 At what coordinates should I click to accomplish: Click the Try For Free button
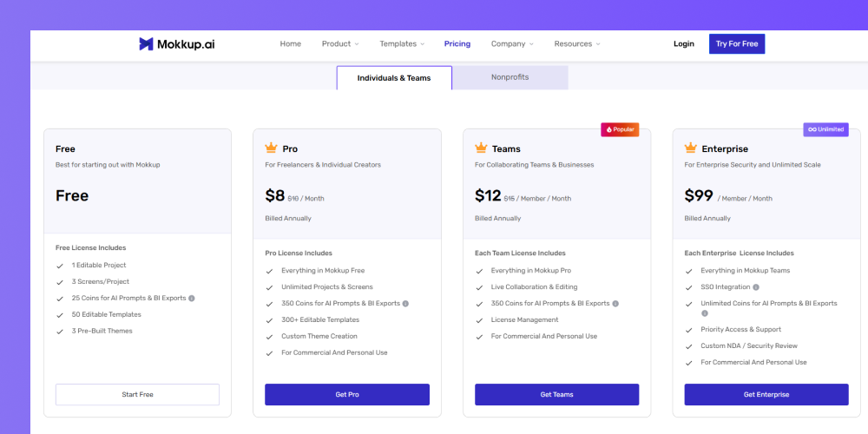pyautogui.click(x=737, y=43)
